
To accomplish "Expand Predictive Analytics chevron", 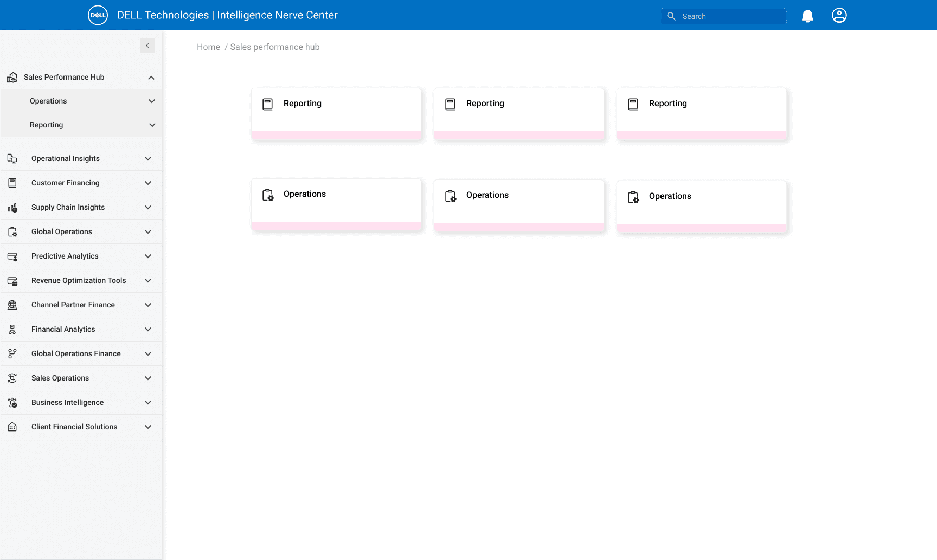I will 148,256.
